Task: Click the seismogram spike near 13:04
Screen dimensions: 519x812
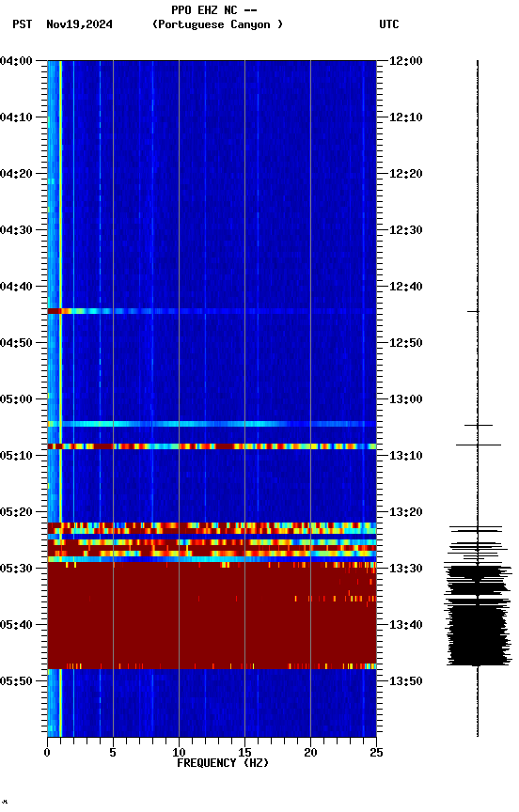Action: [478, 426]
